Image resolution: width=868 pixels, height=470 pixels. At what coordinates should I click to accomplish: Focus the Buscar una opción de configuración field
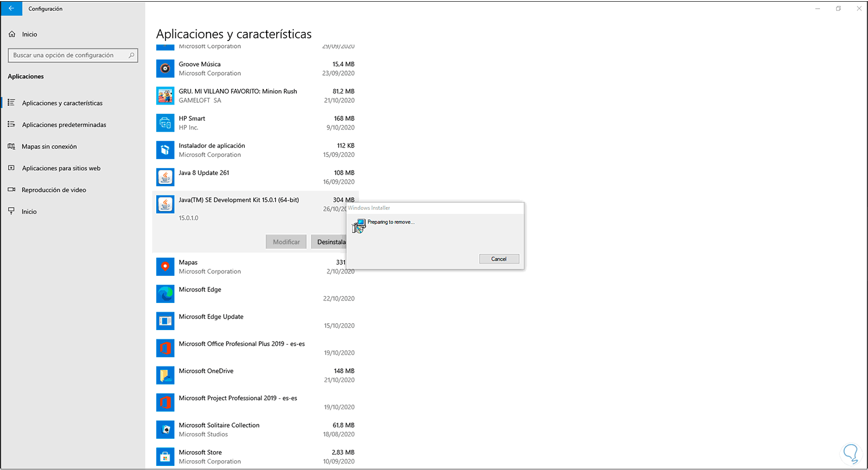[x=73, y=55]
